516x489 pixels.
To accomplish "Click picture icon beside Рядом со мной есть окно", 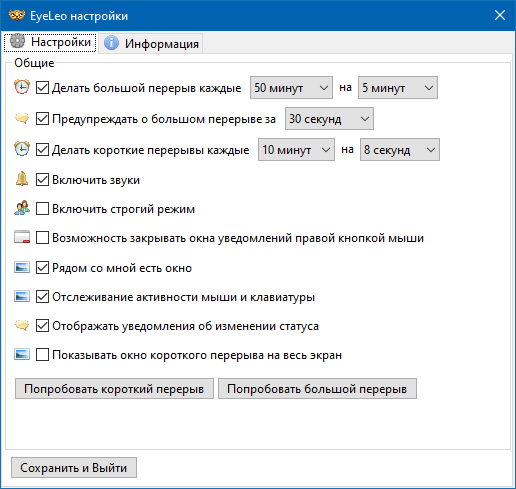I will tap(22, 267).
